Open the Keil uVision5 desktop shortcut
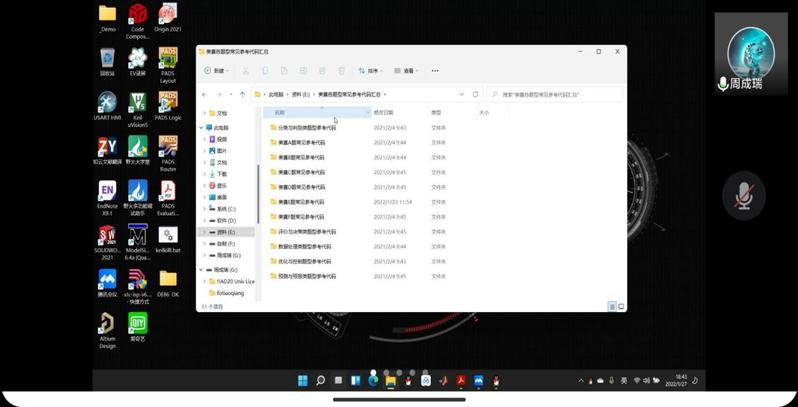798x407 pixels. click(137, 109)
